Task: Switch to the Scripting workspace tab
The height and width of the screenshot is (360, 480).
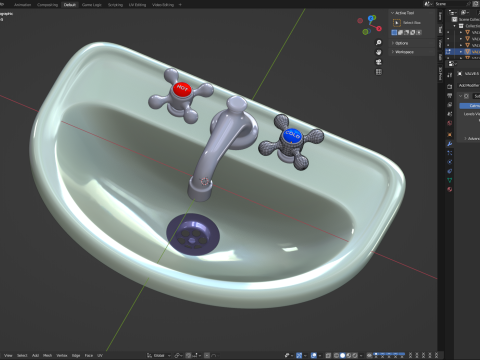Action: pos(115,5)
